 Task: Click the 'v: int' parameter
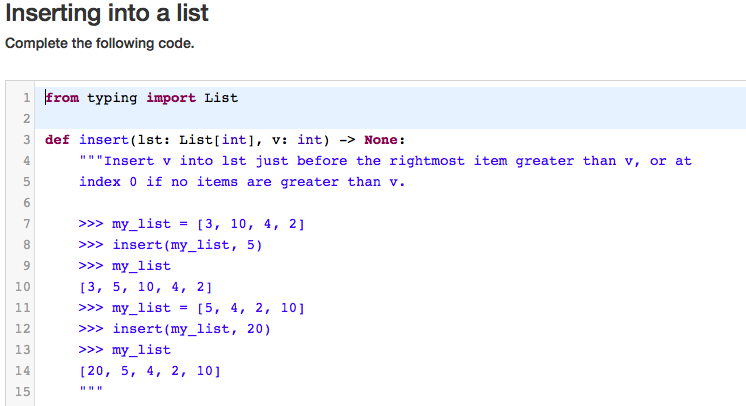click(x=297, y=140)
